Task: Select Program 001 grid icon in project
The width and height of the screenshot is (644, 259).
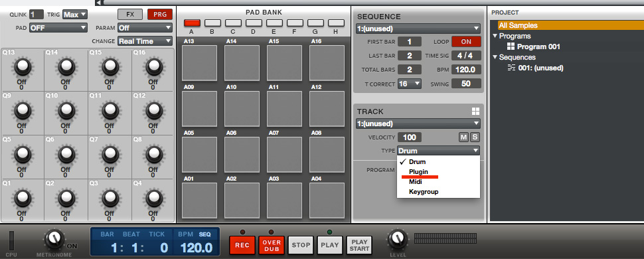Action: [x=511, y=46]
